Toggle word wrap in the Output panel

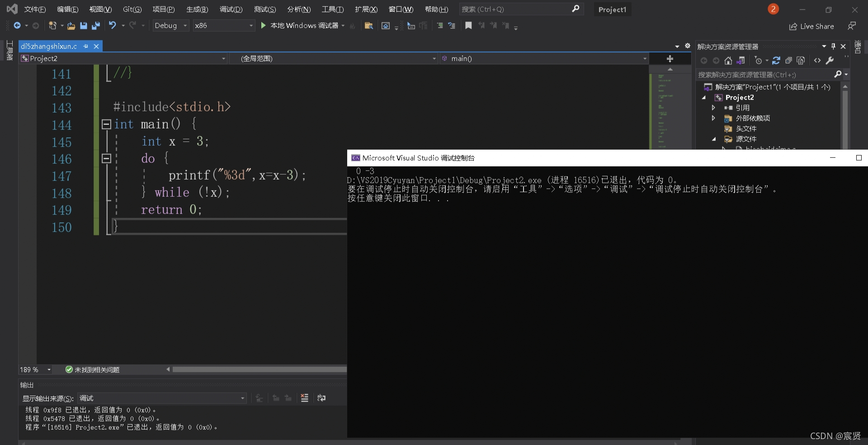(321, 398)
